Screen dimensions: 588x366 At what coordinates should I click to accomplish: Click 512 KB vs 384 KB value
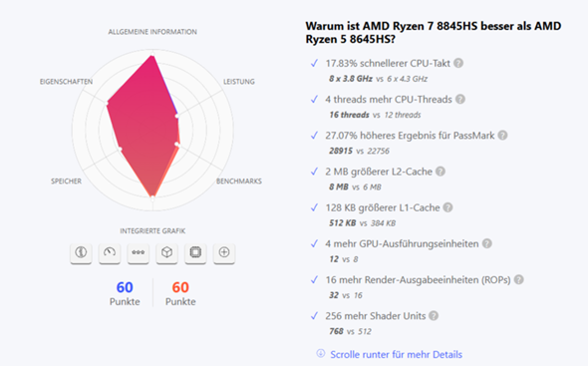pos(362,223)
